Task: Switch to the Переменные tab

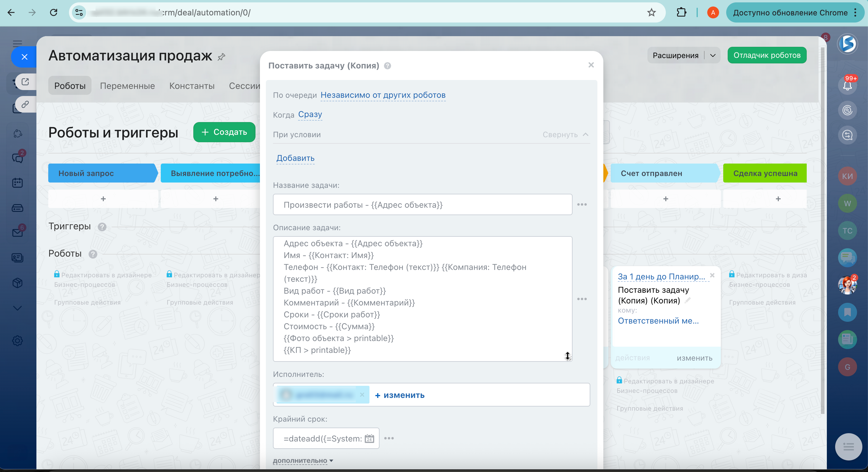Action: 127,86
